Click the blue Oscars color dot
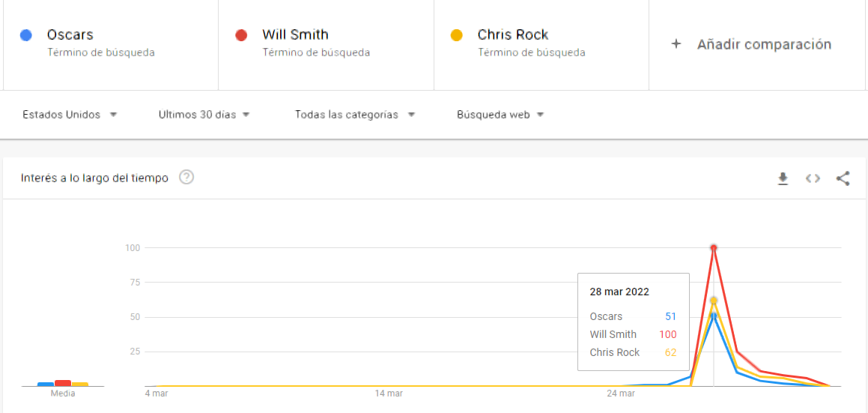868x413 pixels. [x=25, y=35]
